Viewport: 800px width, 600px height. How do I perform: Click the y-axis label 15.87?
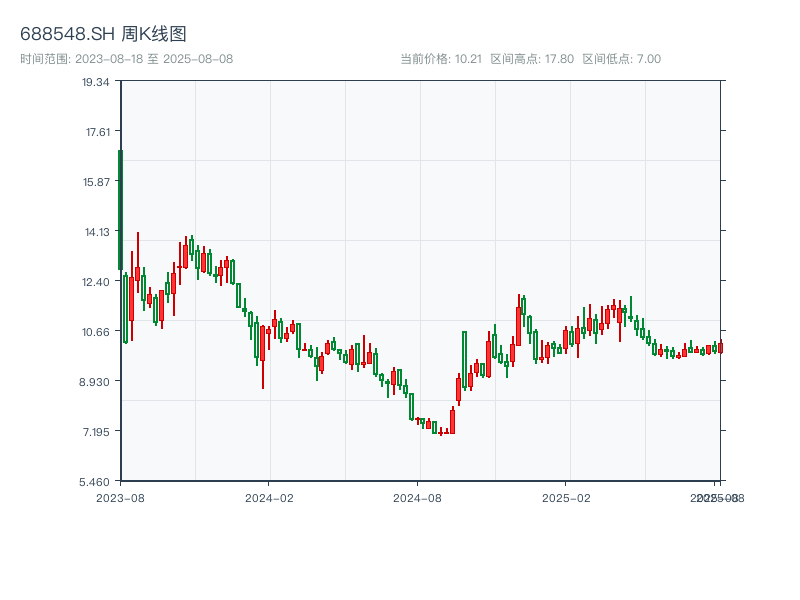(96, 182)
